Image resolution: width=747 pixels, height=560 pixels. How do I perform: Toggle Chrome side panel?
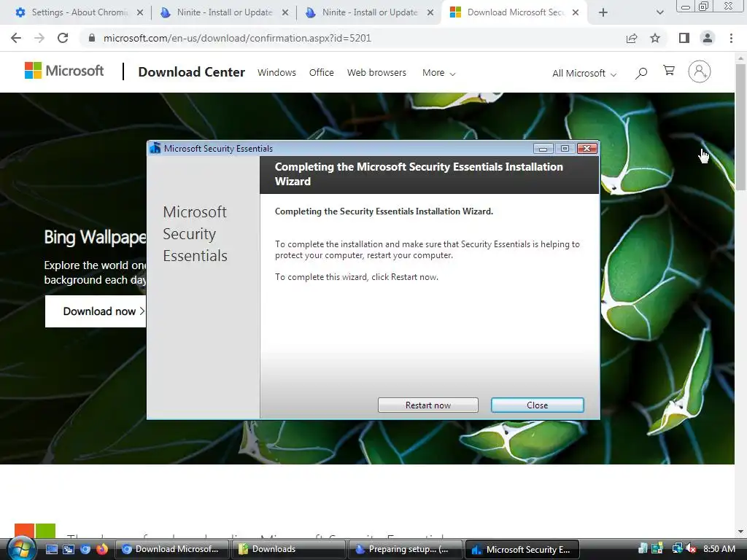[x=684, y=38]
